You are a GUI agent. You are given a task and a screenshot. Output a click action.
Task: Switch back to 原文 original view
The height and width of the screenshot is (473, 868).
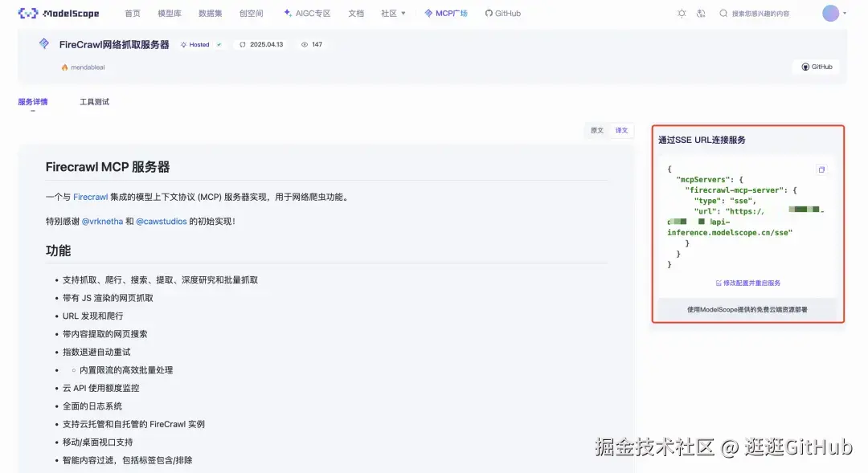[x=596, y=129]
